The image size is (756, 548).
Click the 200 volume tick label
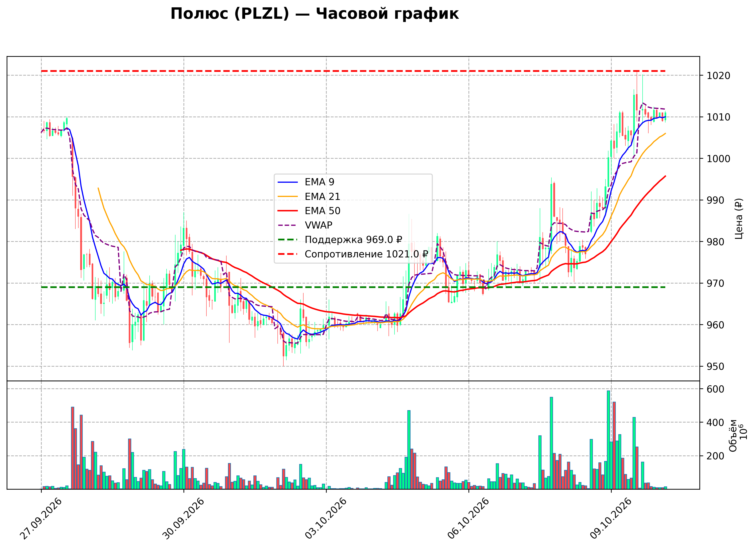pos(715,456)
